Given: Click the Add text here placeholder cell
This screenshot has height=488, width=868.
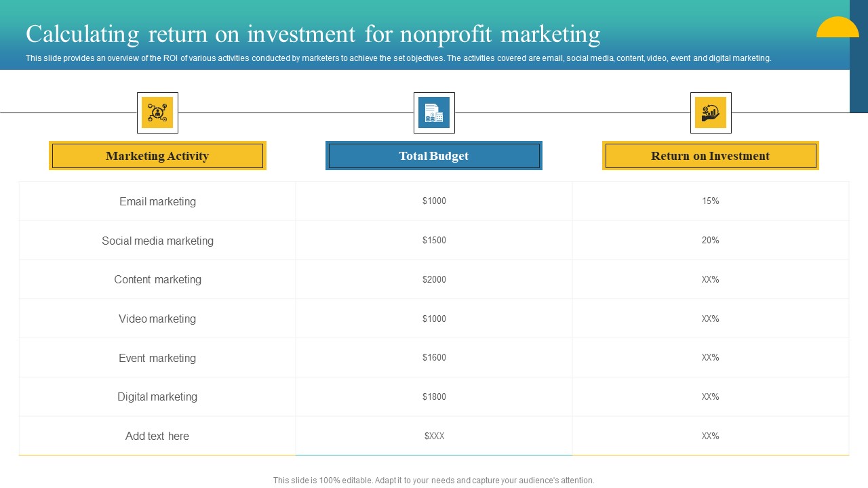Looking at the screenshot, I should pyautogui.click(x=157, y=436).
